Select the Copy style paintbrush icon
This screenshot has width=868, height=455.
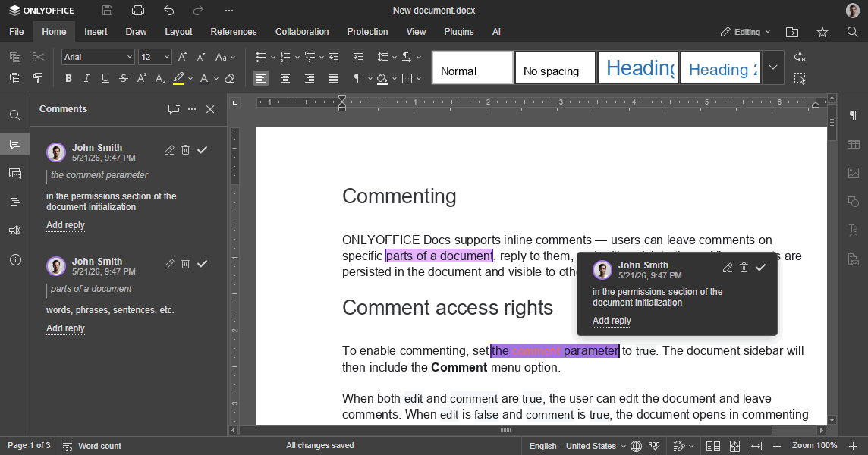[38, 79]
